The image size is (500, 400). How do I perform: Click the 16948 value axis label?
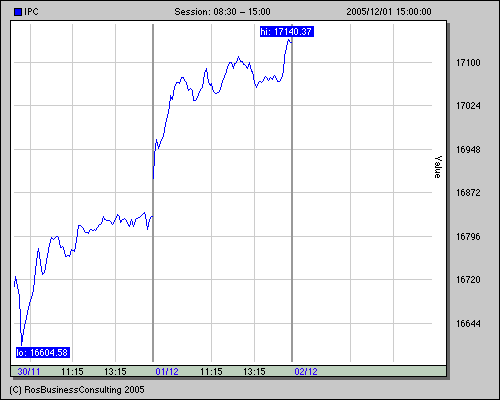click(468, 150)
